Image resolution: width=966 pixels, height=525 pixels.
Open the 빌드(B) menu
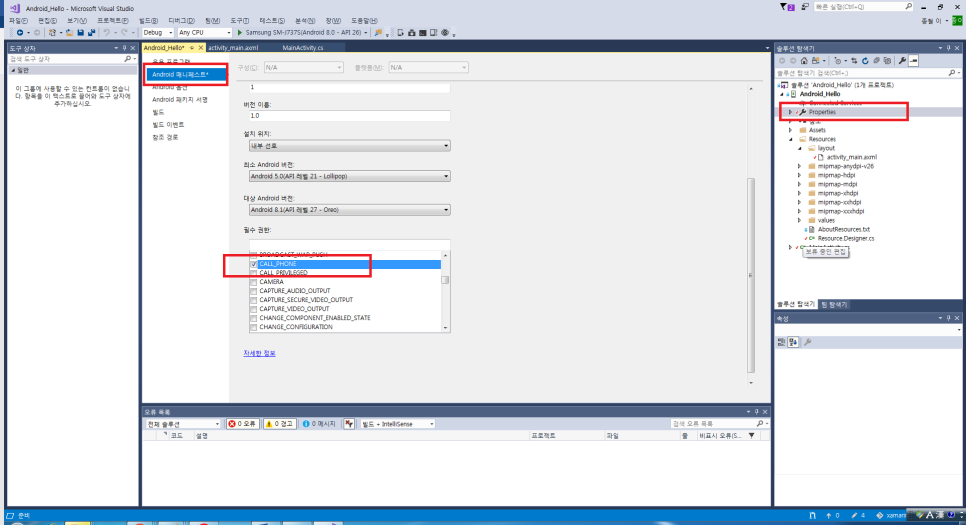click(148, 21)
